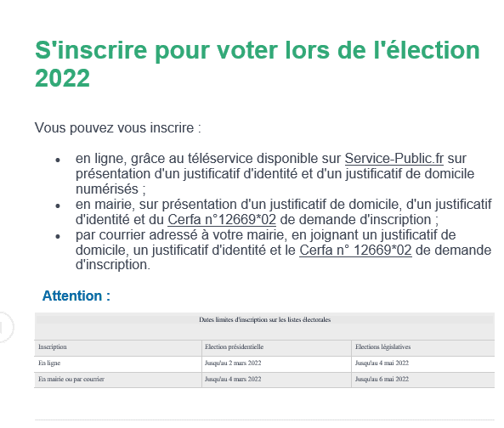Click the partially visible circular icon beside the table
This screenshot has width=504, height=428.
(5, 327)
